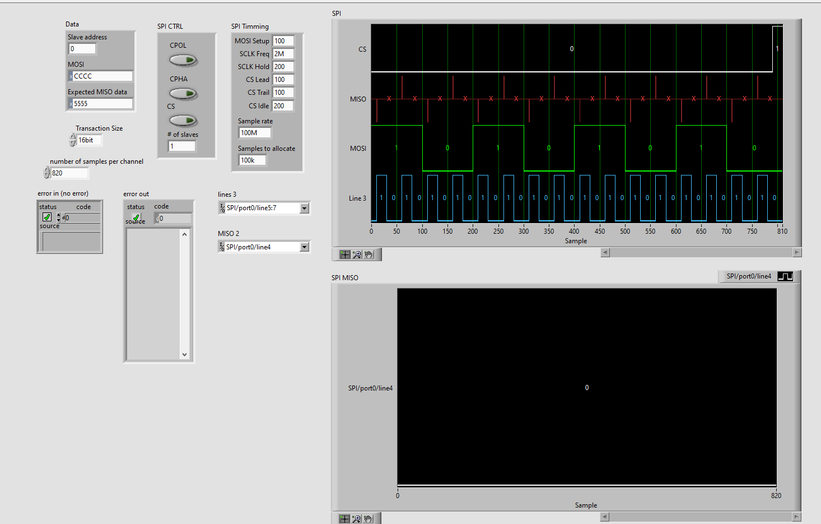Open lines 3 channel dropdown
The width and height of the screenshot is (821, 524).
click(x=304, y=208)
